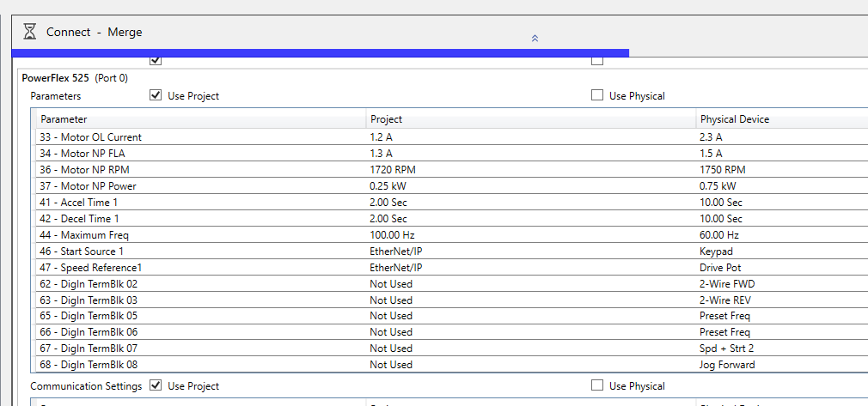Click the physical value 60.00 Hz
868x406 pixels.
719,235
